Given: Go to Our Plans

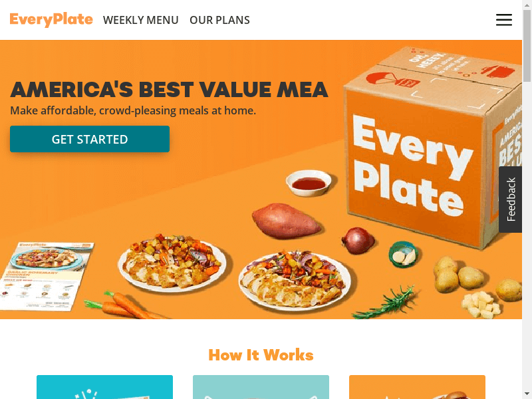Looking at the screenshot, I should click(219, 20).
